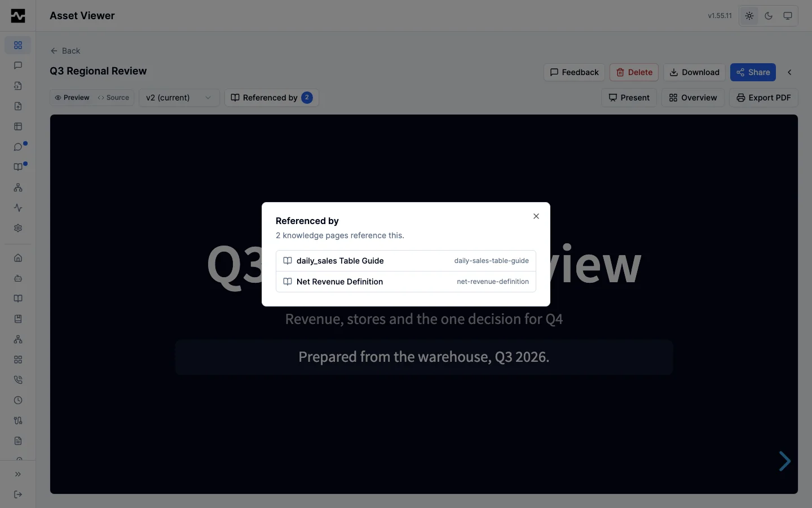The width and height of the screenshot is (812, 508).
Task: Click the Feedback button
Action: click(x=574, y=72)
